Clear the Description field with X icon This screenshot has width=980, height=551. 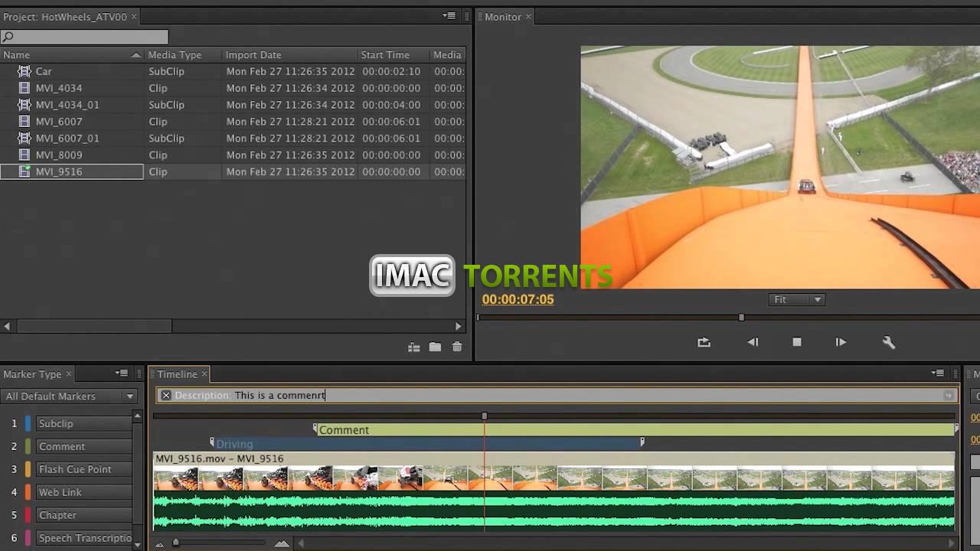166,396
